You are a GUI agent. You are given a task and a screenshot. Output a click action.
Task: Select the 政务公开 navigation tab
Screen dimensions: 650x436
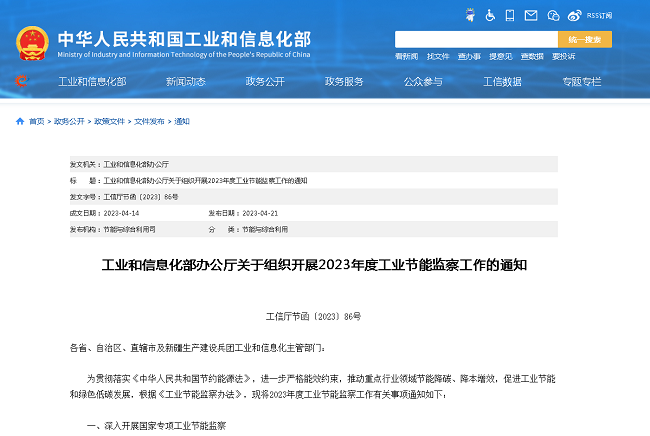pos(265,81)
